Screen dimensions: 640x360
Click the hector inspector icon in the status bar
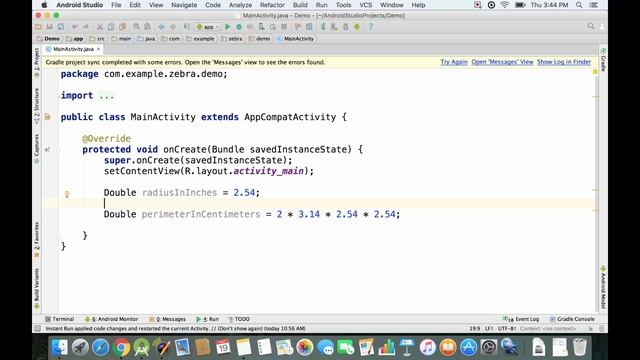(x=601, y=328)
